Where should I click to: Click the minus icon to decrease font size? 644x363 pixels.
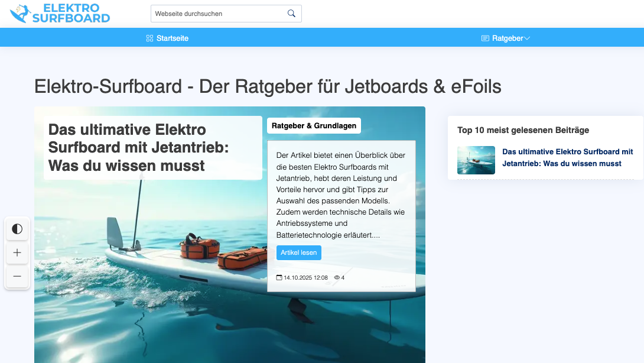point(17,276)
